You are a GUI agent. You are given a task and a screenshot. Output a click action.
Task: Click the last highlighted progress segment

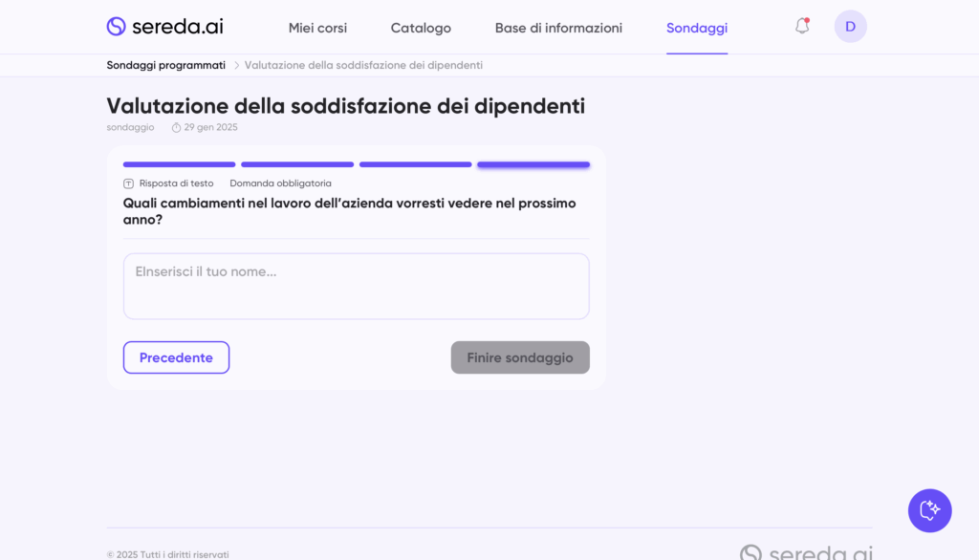point(533,164)
